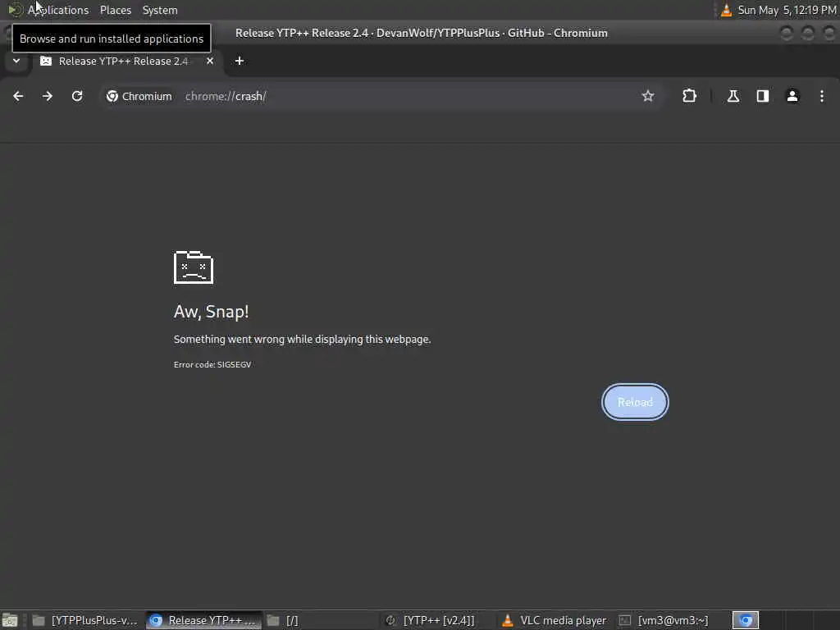Screen dimensions: 840x630
Task: Open the Applications menu
Action: [x=58, y=10]
